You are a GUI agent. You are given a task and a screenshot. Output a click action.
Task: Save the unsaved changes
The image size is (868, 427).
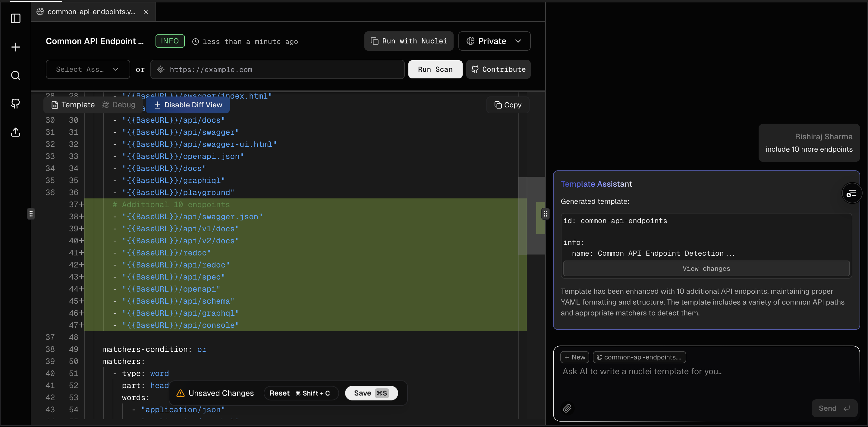(x=371, y=393)
